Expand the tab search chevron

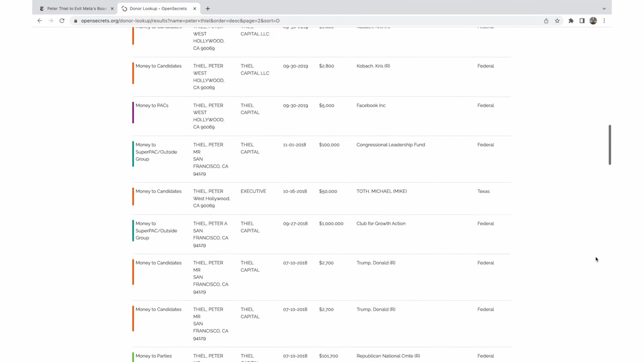[x=604, y=9]
